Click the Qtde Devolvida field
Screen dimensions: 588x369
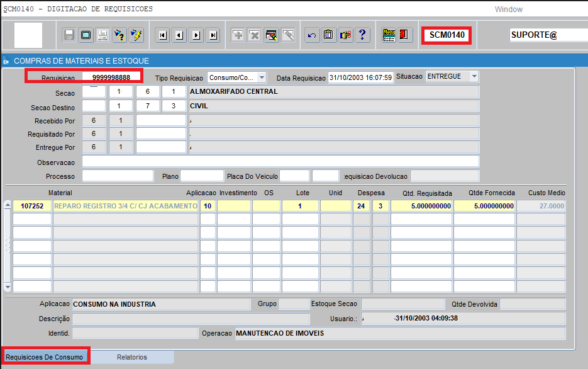click(533, 304)
